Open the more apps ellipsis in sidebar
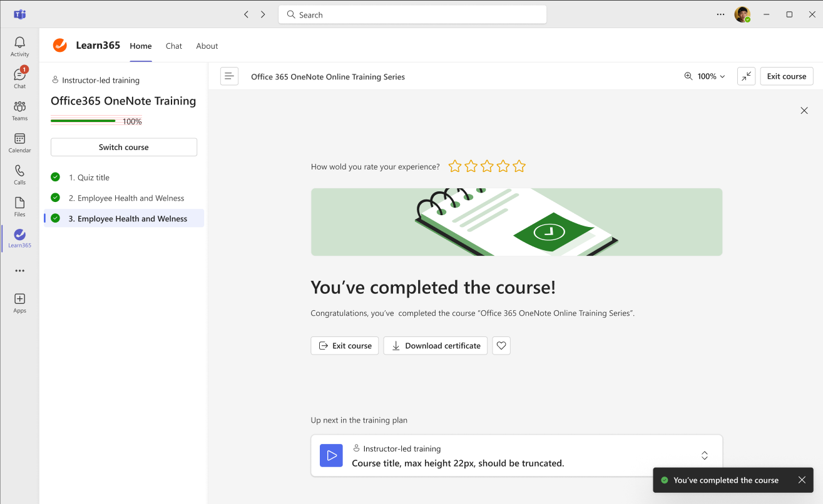823x504 pixels. pyautogui.click(x=19, y=271)
